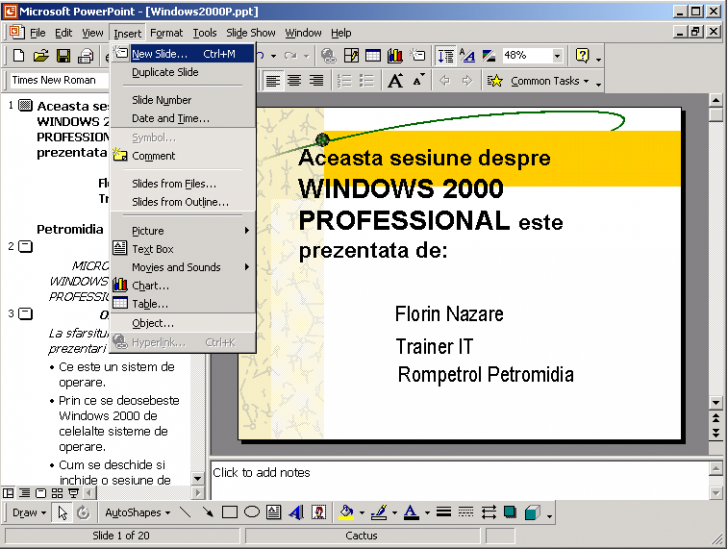This screenshot has width=728, height=549.
Task: Open Line Color dropdown arrow
Action: pos(395,513)
